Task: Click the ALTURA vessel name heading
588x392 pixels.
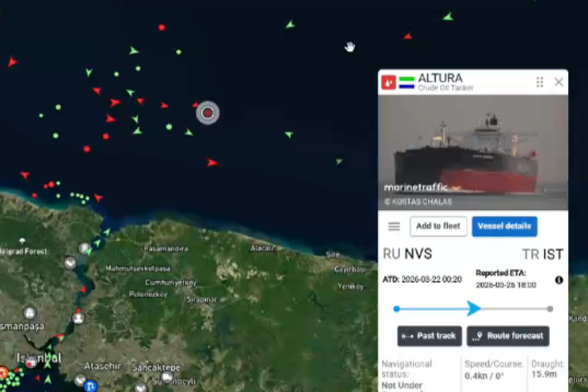Action: (x=440, y=78)
